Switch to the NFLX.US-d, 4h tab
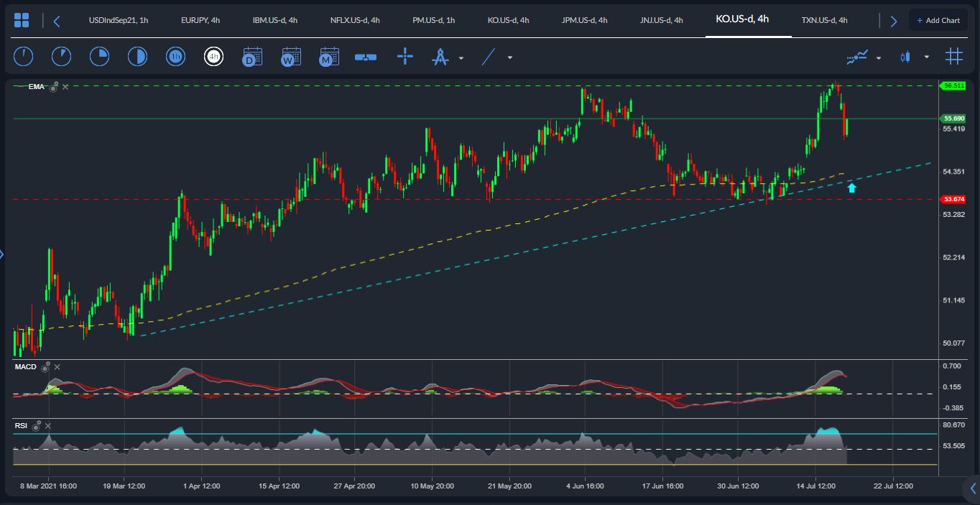The image size is (980, 505). (x=355, y=20)
